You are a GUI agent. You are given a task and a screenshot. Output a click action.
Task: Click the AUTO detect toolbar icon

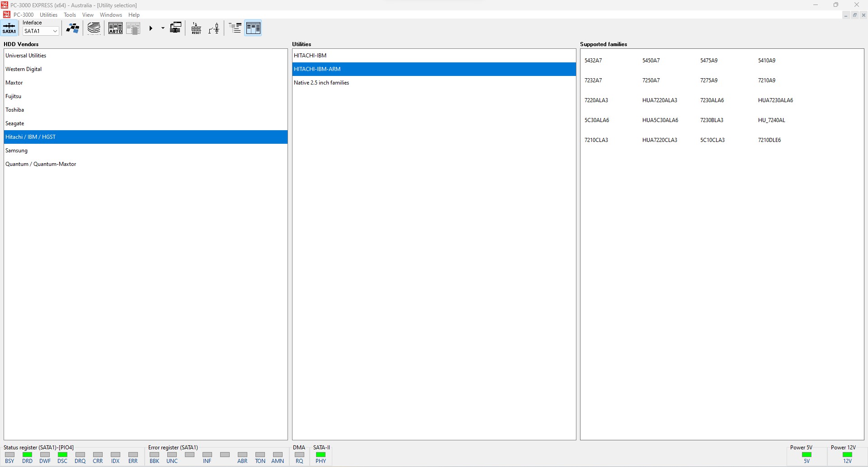pos(115,28)
